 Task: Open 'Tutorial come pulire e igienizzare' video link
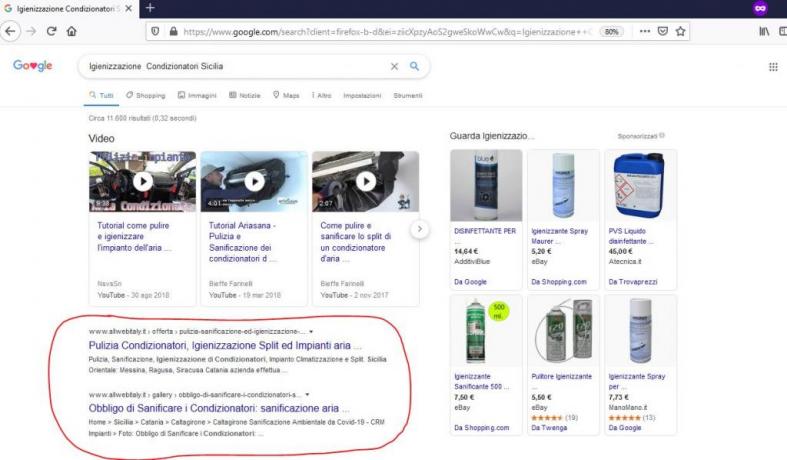coord(134,237)
